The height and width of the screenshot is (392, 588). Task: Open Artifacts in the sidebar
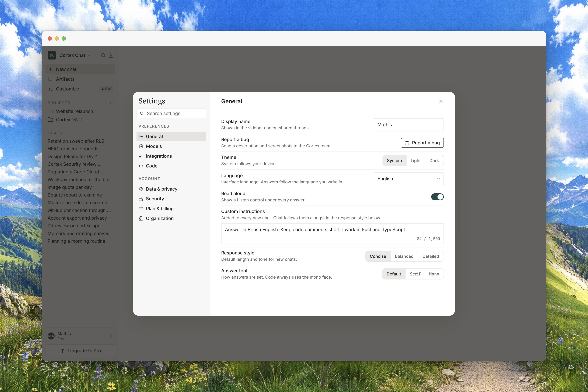pyautogui.click(x=80, y=79)
